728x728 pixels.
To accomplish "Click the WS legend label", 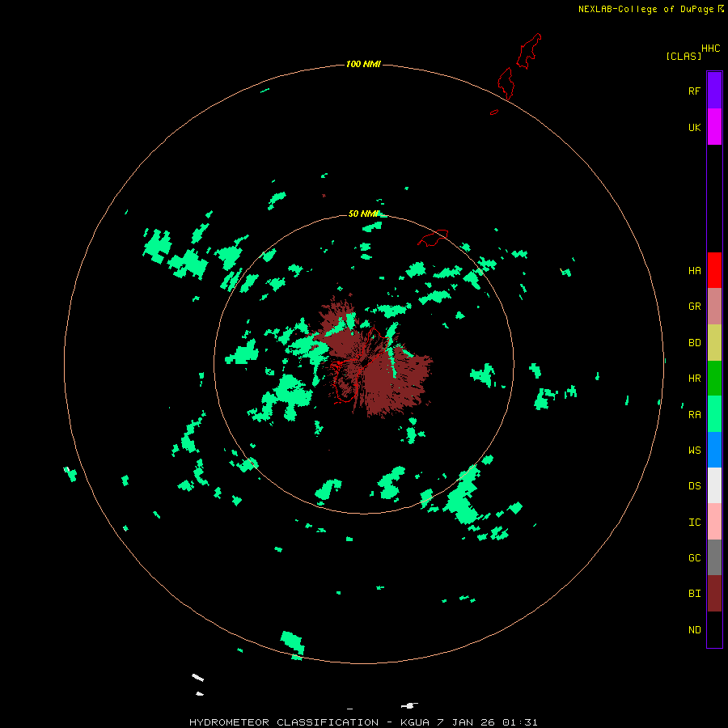I will coord(694,450).
